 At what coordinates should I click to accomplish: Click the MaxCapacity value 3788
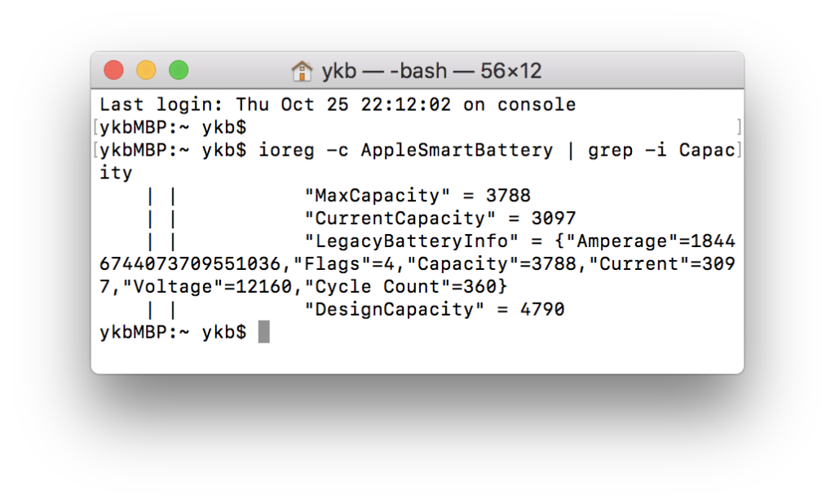coord(508,196)
